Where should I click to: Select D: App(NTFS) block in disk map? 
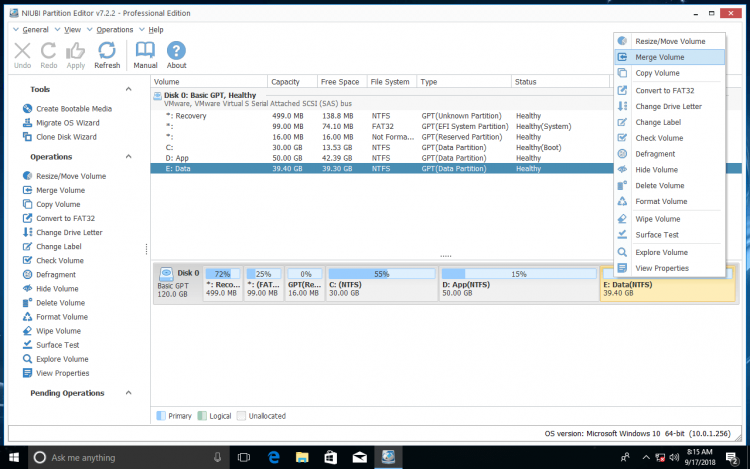point(518,284)
